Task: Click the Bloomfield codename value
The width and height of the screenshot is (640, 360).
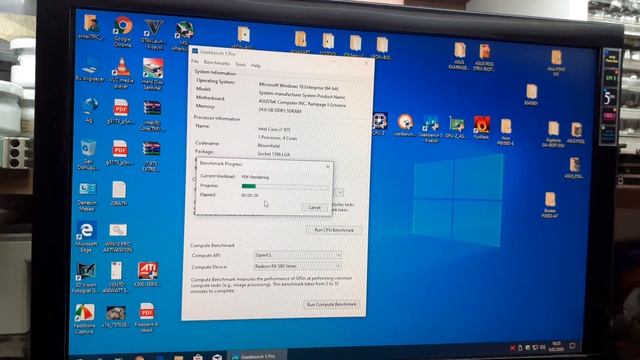Action: (x=269, y=146)
